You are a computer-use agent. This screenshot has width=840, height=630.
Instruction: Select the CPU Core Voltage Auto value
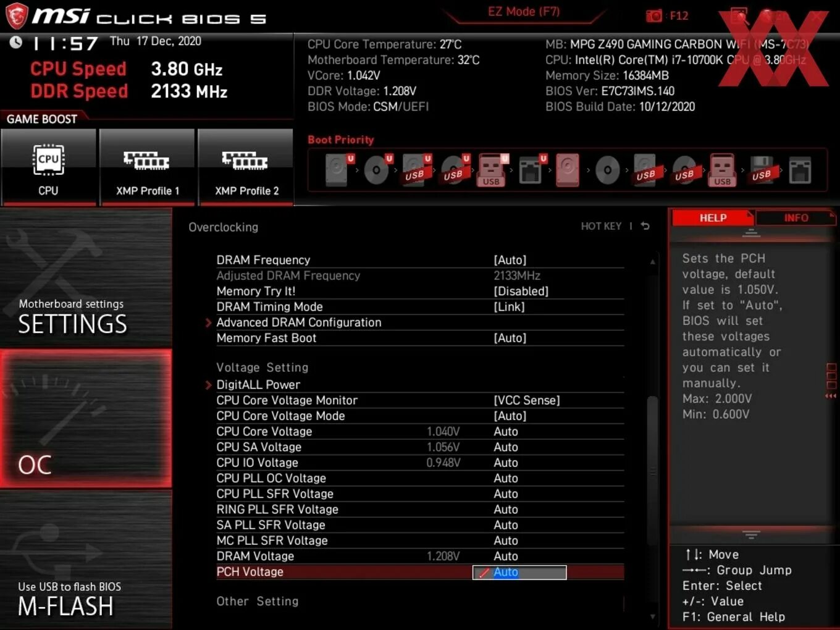click(x=506, y=432)
